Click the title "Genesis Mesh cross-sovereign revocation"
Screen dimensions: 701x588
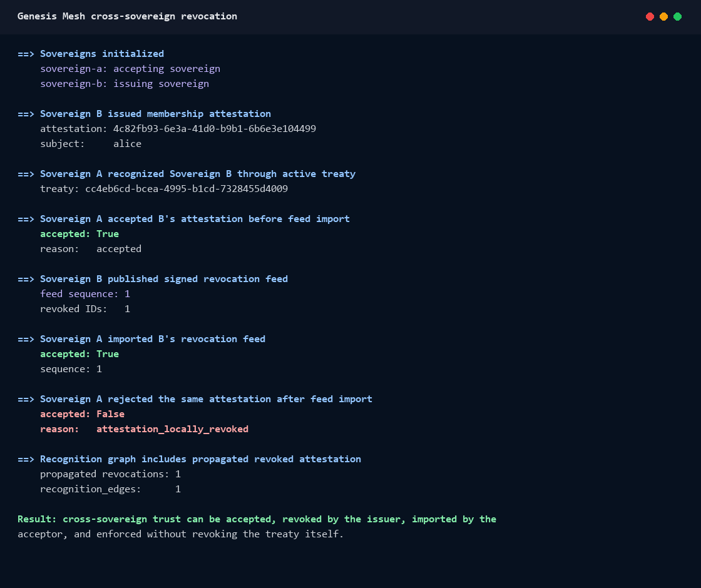click(x=128, y=16)
